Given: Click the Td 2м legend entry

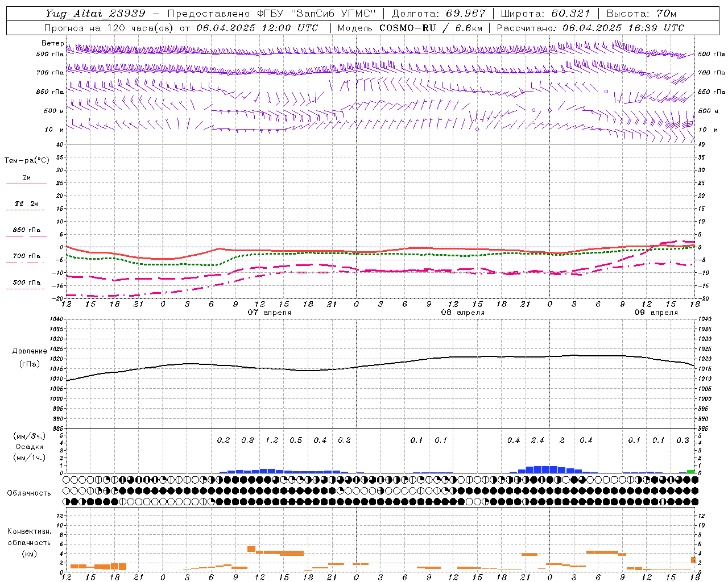Looking at the screenshot, I should (26, 203).
